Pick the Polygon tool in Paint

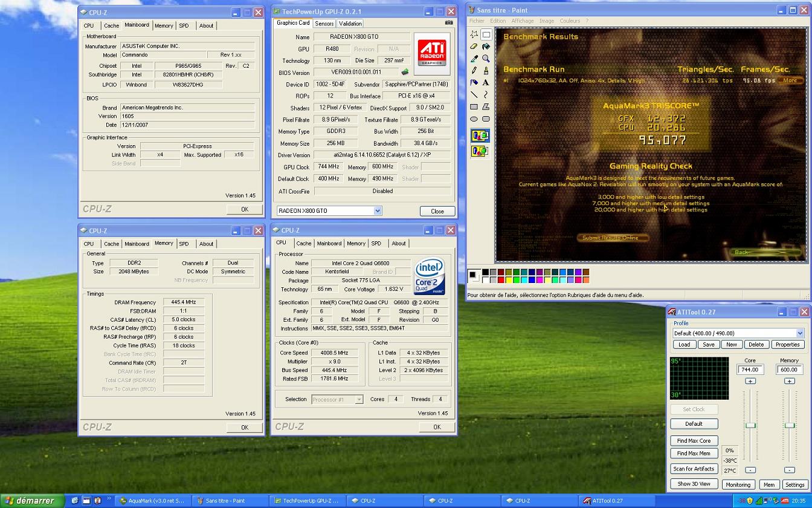pyautogui.click(x=486, y=106)
